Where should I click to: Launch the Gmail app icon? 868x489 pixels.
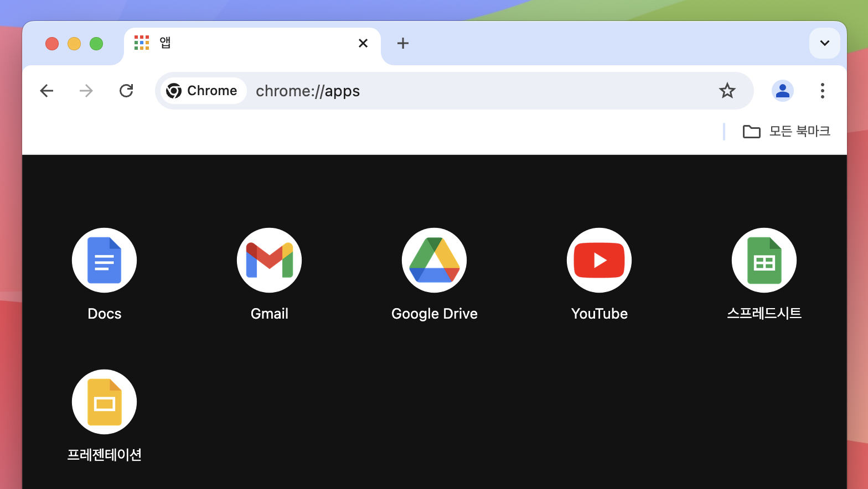tap(269, 260)
